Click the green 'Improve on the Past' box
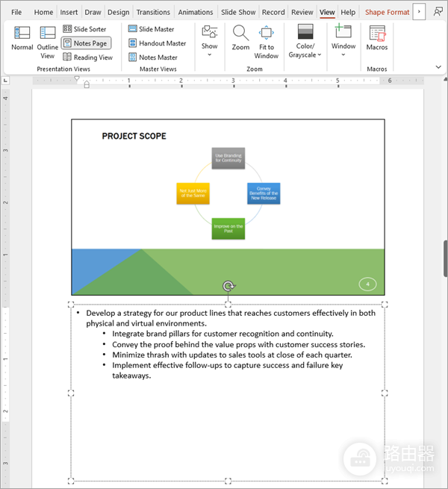This screenshot has height=489, width=448. [x=228, y=228]
